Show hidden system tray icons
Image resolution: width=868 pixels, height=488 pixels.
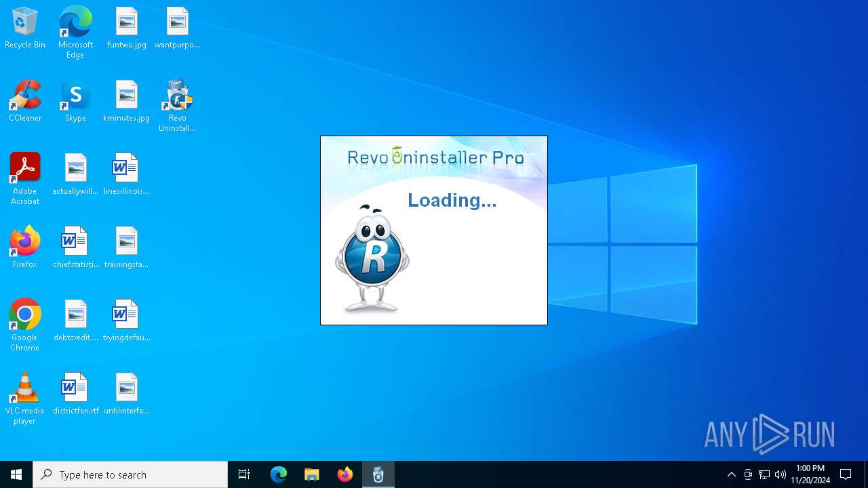click(x=731, y=474)
